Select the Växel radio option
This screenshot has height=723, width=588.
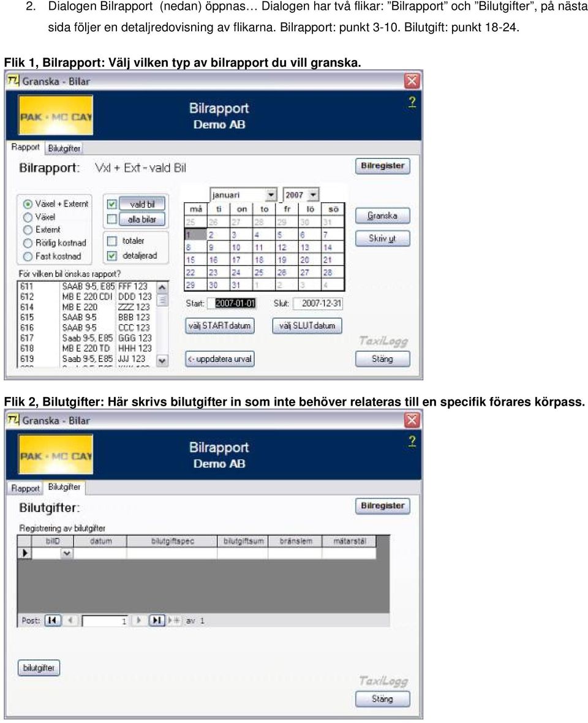pos(28,217)
